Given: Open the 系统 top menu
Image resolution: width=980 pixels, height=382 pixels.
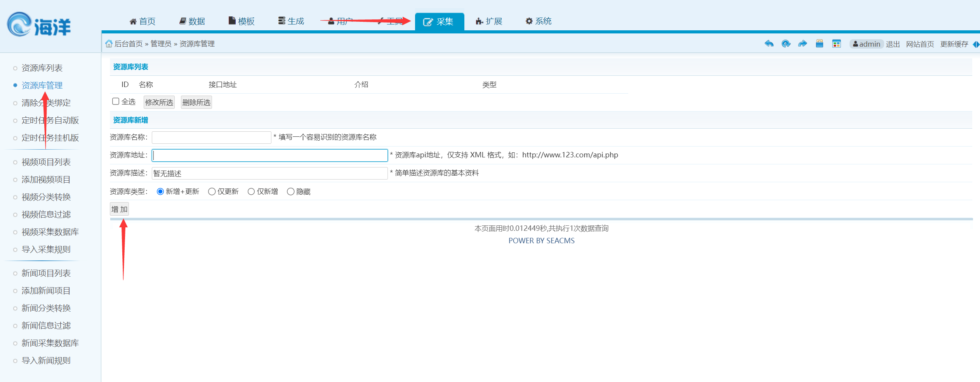Looking at the screenshot, I should (539, 21).
